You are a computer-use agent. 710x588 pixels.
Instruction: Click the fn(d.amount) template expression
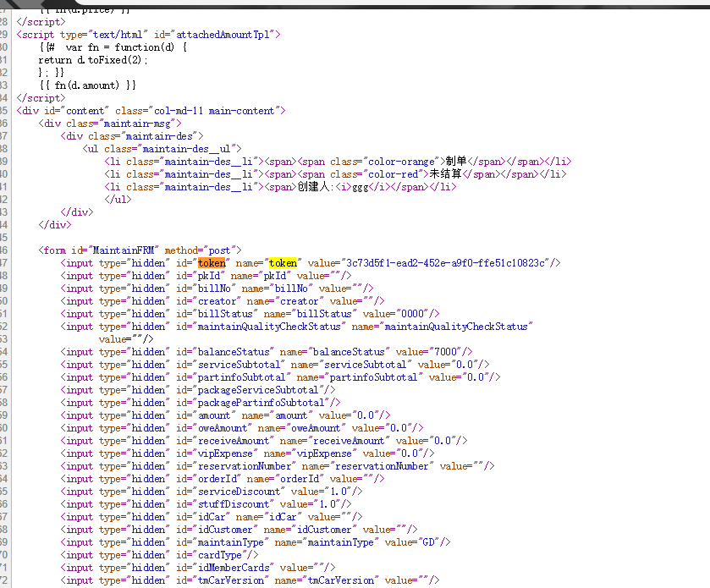tap(87, 85)
